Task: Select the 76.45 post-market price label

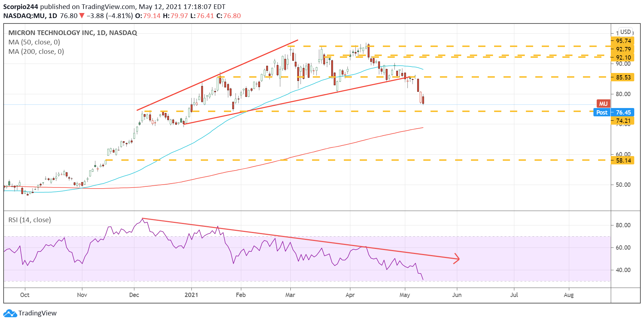Action: (x=623, y=112)
